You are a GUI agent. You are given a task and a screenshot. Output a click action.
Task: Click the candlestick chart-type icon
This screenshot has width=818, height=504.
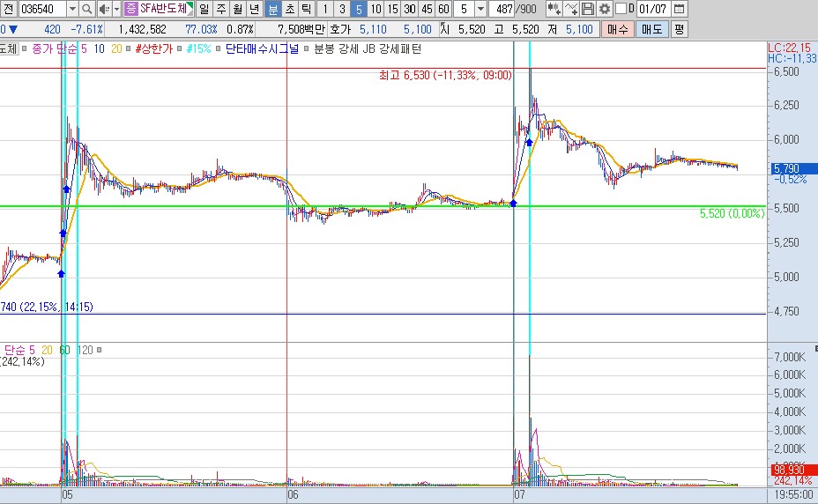click(554, 9)
